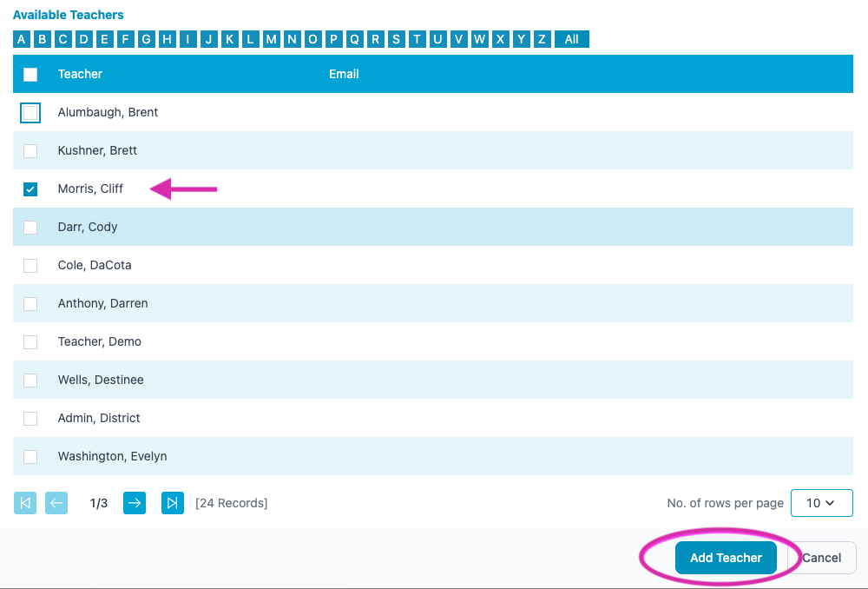Filter teachers by letter D
The width and height of the screenshot is (868, 589).
pos(83,39)
